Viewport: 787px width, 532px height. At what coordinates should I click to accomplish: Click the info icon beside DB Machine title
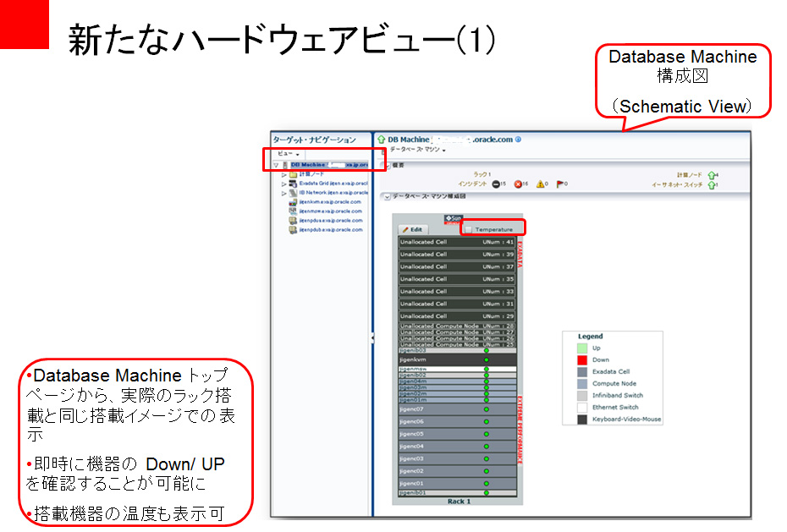click(x=519, y=140)
